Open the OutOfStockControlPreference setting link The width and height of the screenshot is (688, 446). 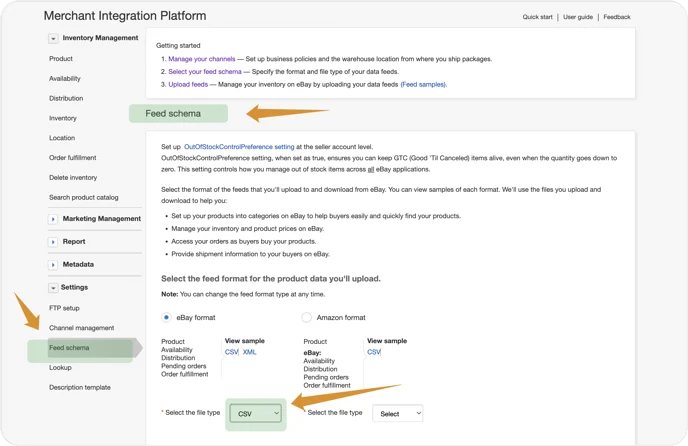(239, 147)
